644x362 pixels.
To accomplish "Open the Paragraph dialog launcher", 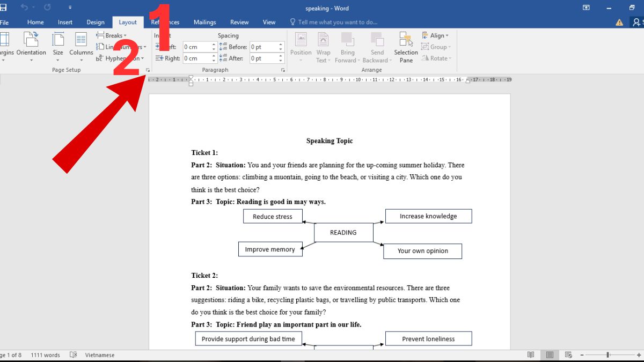I will [283, 70].
